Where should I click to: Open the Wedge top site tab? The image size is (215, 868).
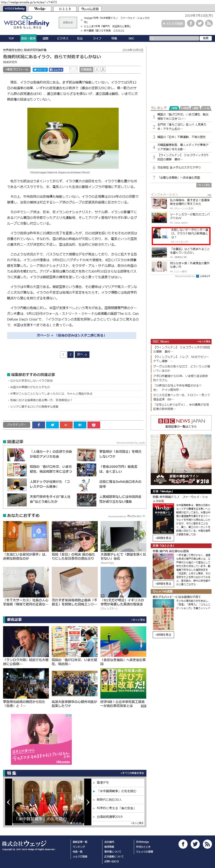click(x=40, y=9)
